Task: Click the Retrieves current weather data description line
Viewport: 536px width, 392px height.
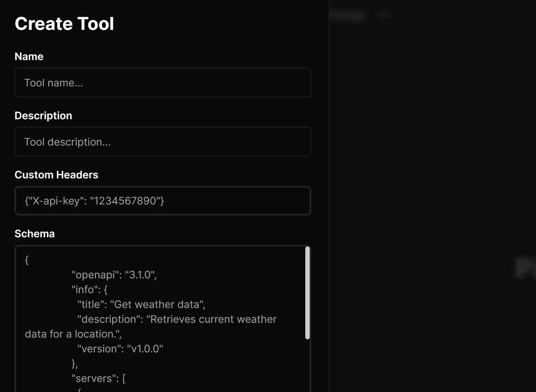Action: click(x=177, y=319)
